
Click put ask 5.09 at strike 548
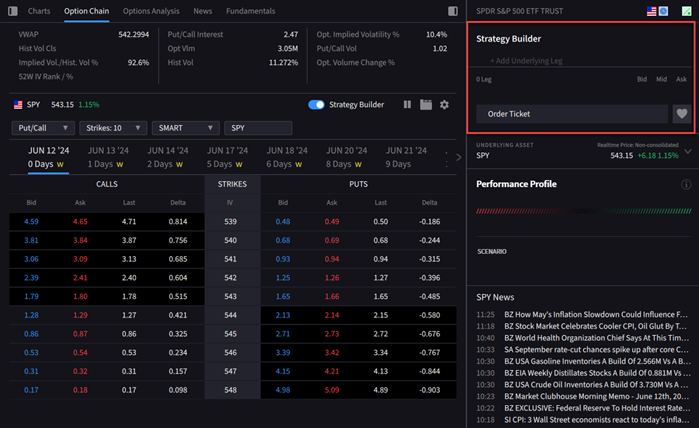(x=332, y=390)
